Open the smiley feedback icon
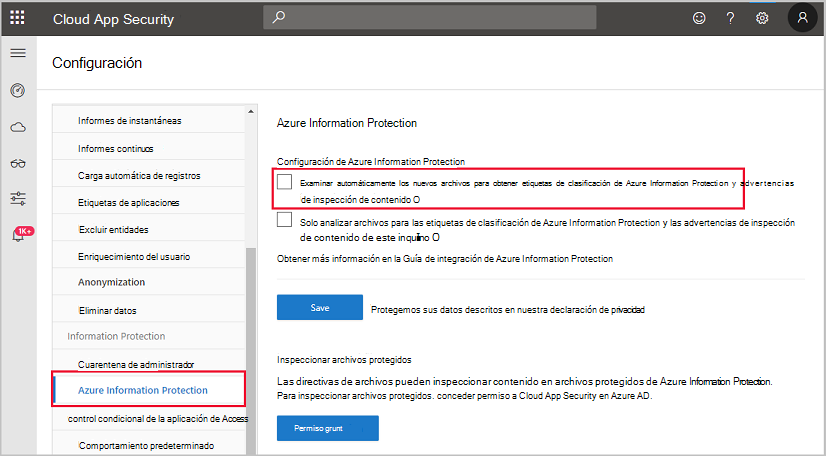This screenshot has height=456, width=826. point(699,18)
